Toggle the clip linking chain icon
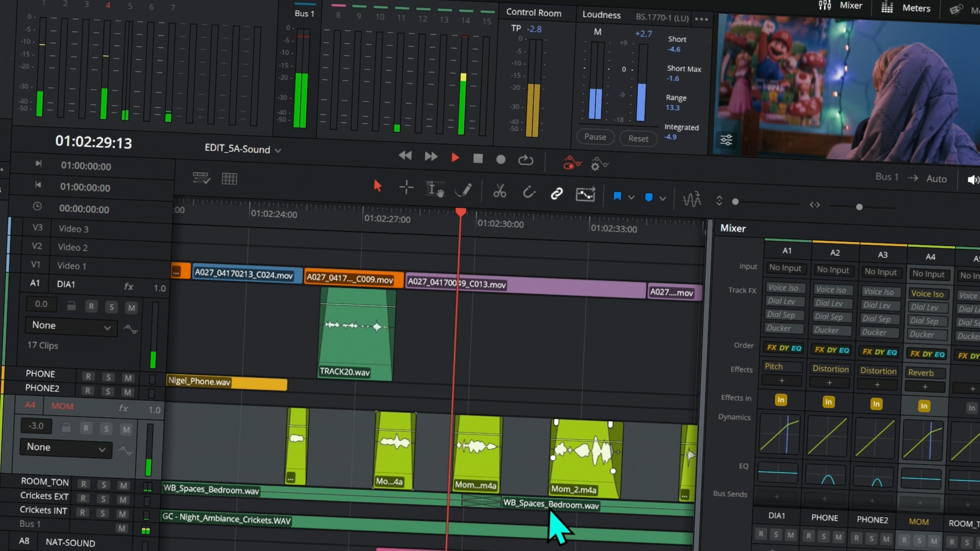 (x=556, y=193)
